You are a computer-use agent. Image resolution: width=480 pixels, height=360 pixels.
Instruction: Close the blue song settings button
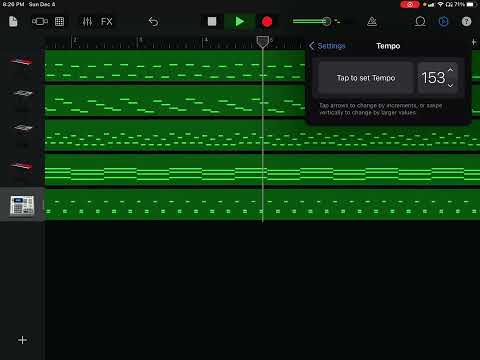pos(443,22)
